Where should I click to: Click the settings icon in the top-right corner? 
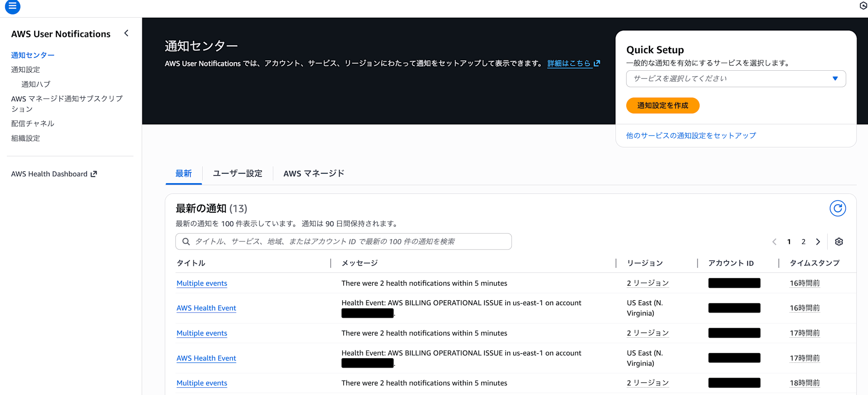click(x=863, y=5)
